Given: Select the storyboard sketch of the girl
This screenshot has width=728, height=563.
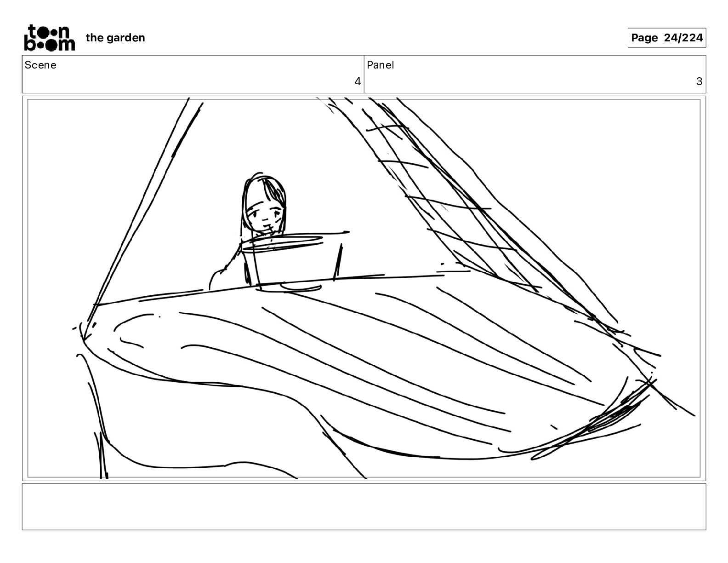Looking at the screenshot, I should 249,231.
